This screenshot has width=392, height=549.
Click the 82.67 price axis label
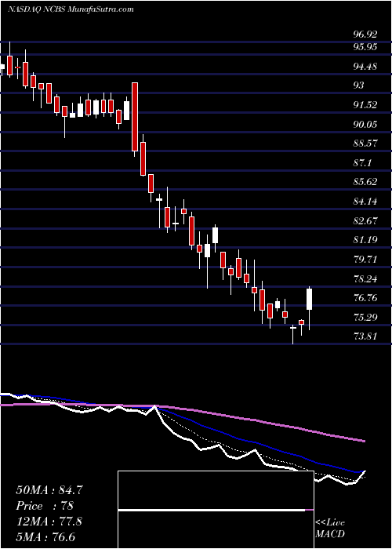coord(365,221)
